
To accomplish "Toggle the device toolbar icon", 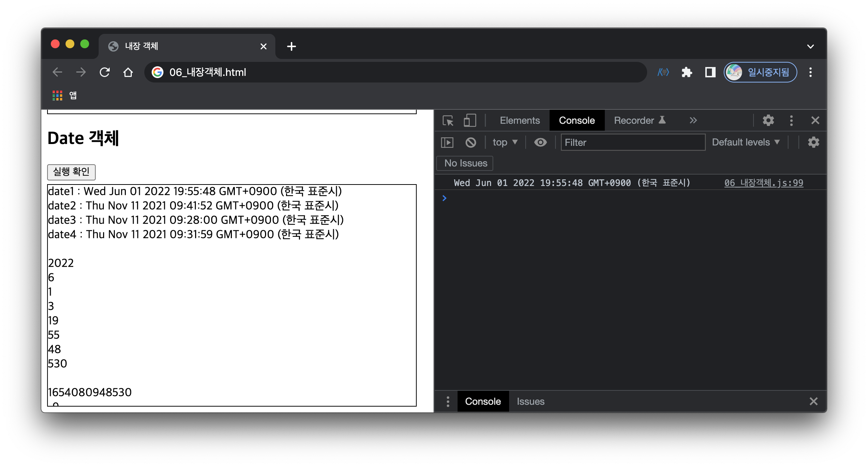I will [x=469, y=120].
